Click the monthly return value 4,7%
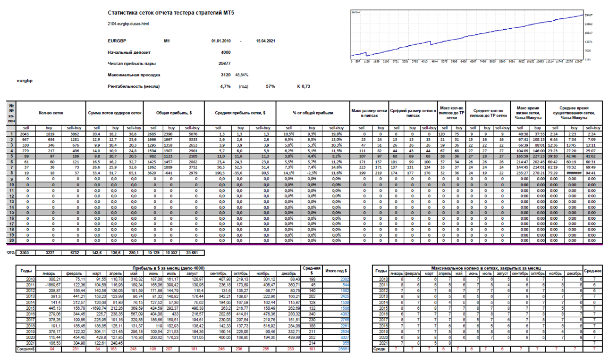Image resolution: width=609 pixels, height=364 pixels. 225,87
